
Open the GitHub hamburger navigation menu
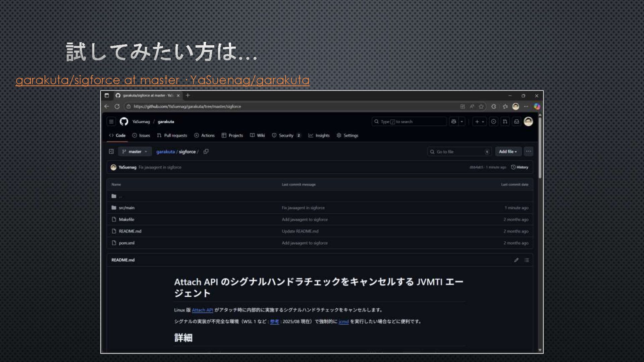(x=111, y=122)
